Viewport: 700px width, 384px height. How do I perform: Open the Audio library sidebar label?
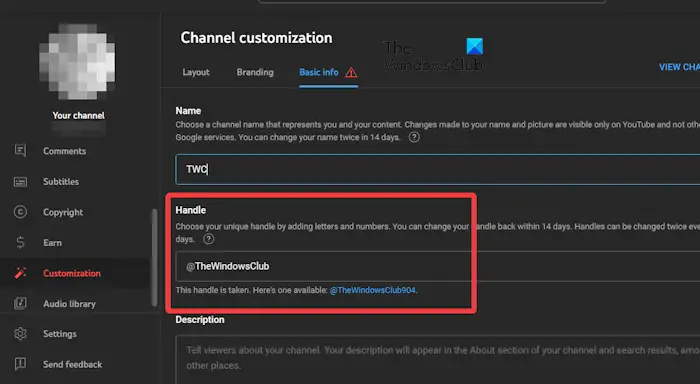[x=69, y=304]
